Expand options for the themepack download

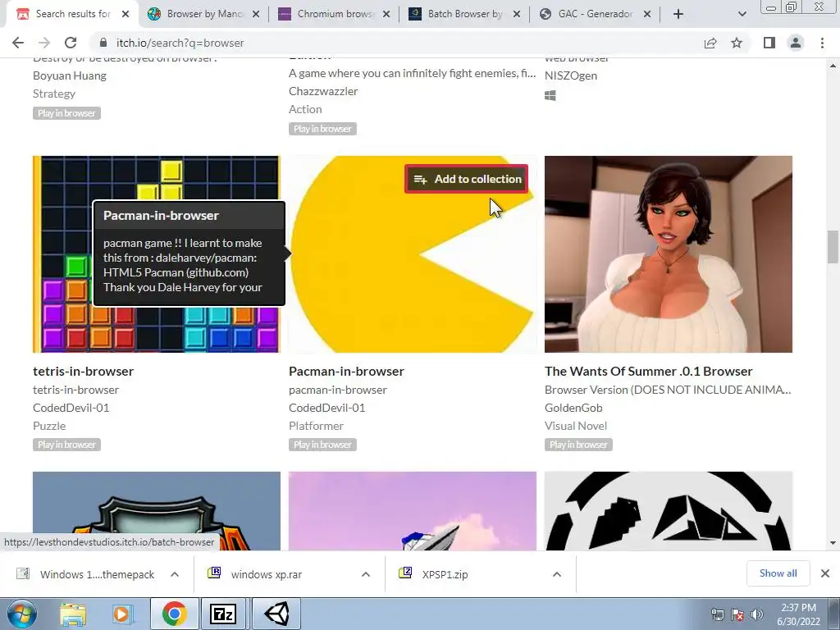point(175,574)
